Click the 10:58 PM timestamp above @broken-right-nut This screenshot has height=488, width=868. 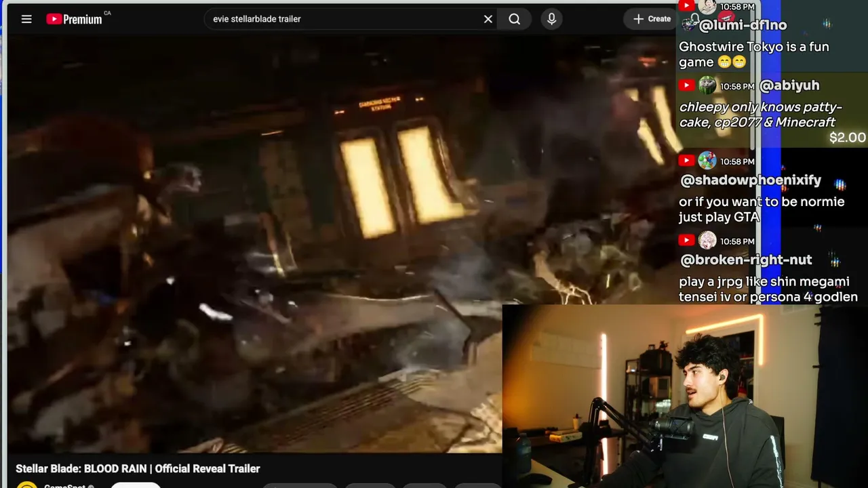pos(737,241)
